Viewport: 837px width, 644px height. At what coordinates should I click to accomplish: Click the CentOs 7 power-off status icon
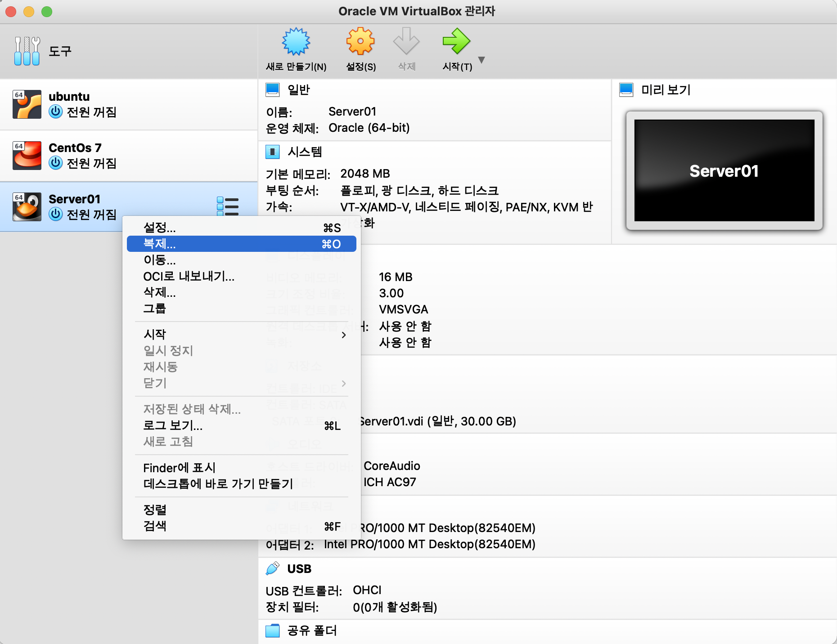click(56, 163)
